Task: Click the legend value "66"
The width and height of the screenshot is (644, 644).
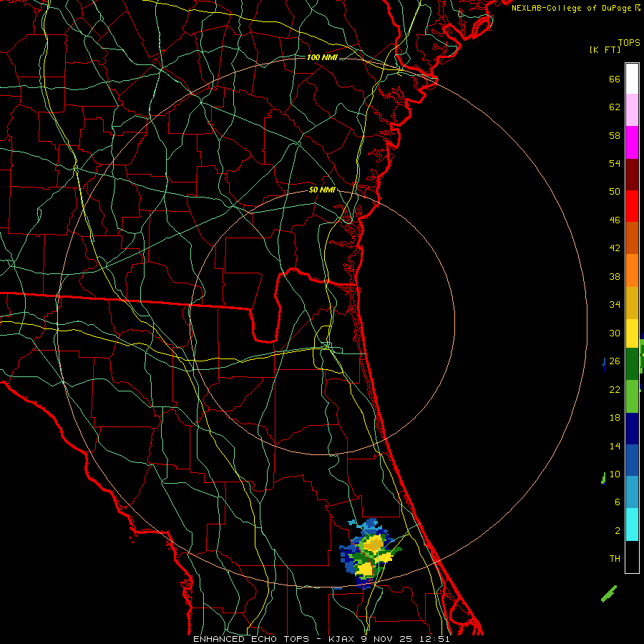Action: [x=615, y=79]
